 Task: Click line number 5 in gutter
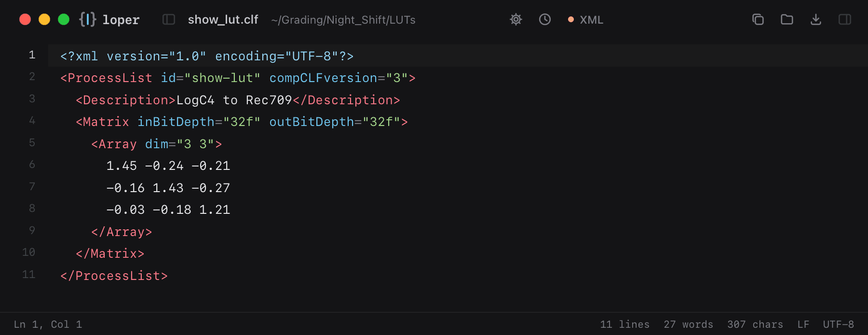[x=32, y=143]
